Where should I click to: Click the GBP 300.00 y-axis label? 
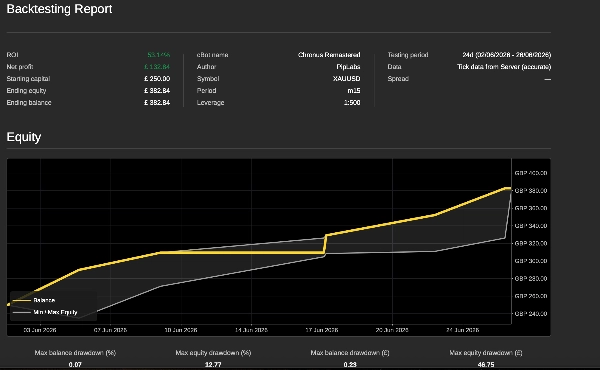click(x=531, y=261)
